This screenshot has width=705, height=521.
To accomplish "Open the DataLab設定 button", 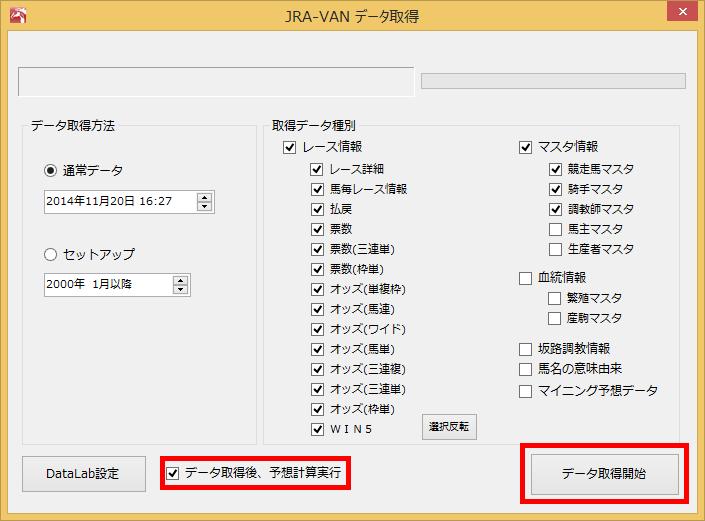I will 84,474.
